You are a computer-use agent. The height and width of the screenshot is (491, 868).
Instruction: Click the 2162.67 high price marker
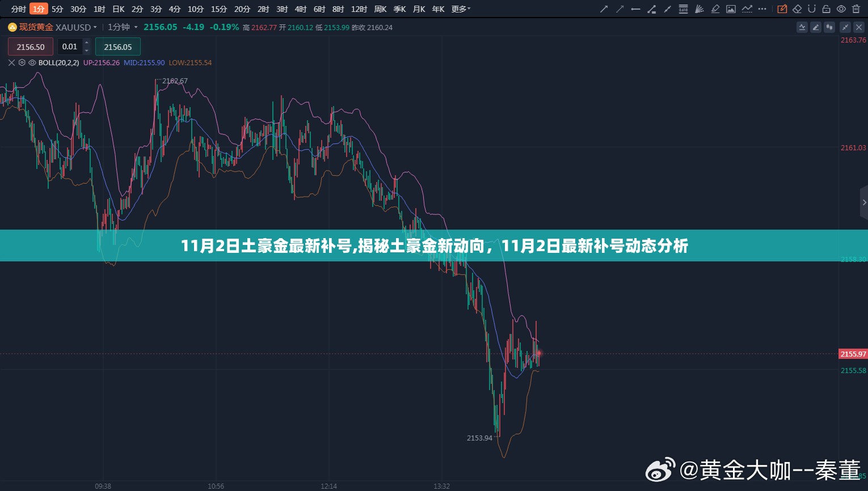[x=175, y=81]
